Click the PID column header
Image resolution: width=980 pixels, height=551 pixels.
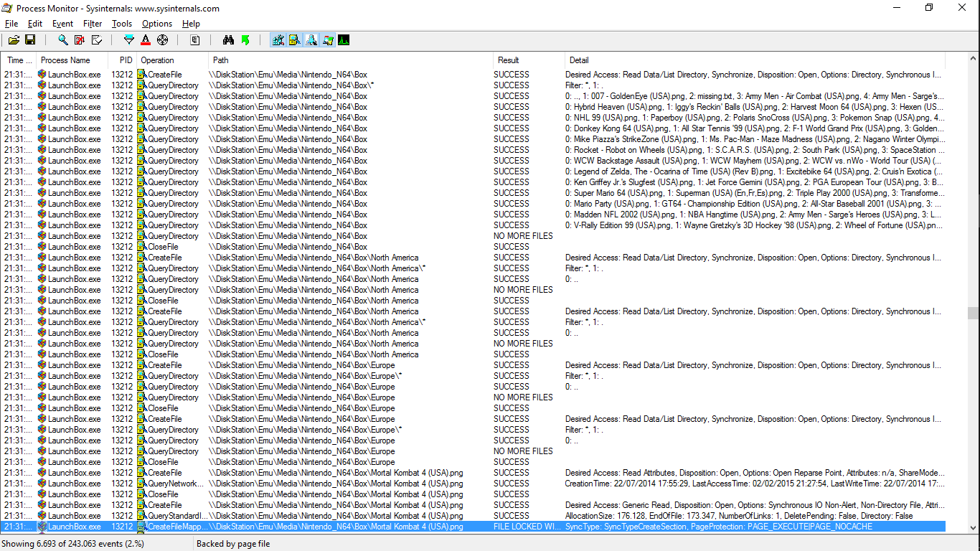click(x=123, y=60)
